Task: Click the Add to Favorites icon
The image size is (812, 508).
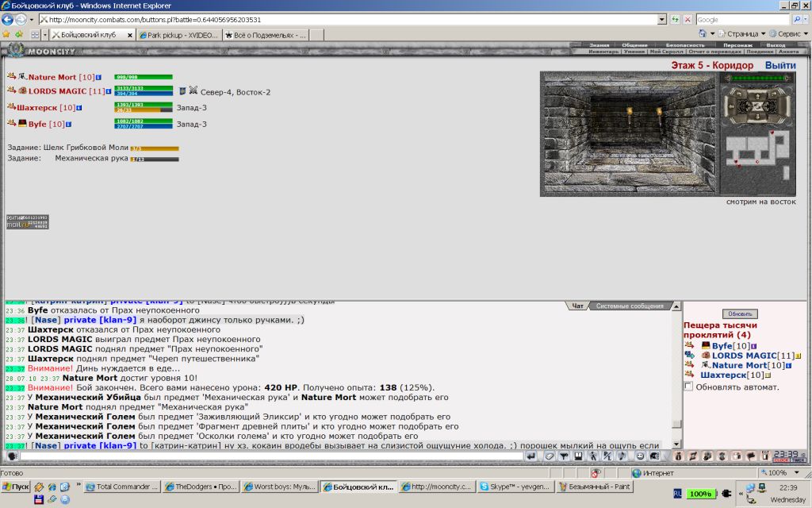Action: pyautogui.click(x=19, y=34)
